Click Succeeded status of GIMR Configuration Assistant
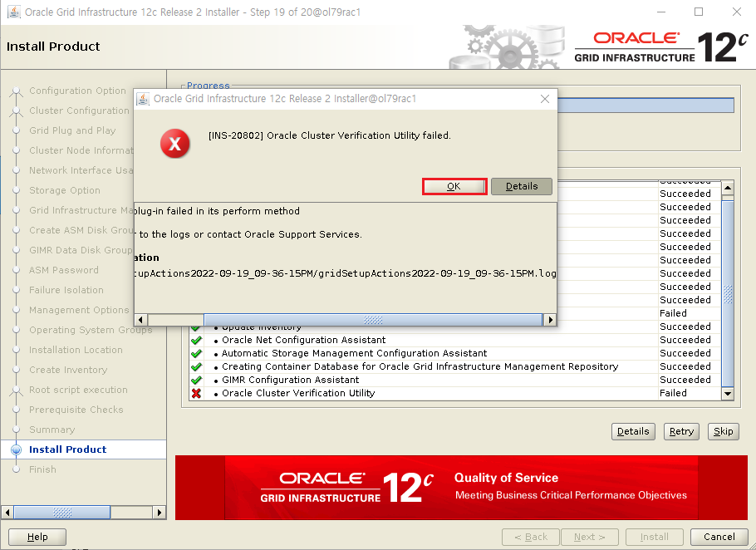Image resolution: width=756 pixels, height=550 pixels. click(685, 380)
